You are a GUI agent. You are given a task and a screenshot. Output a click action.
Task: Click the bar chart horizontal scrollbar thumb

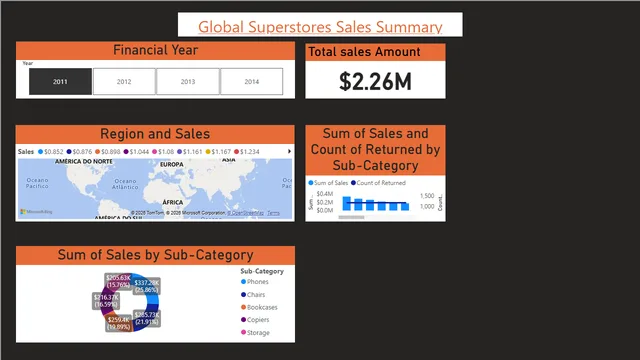(x=351, y=217)
